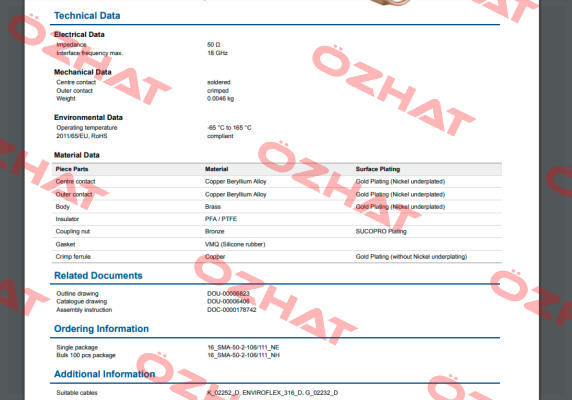Screen dimensions: 572x400
Task: Select the Outline drawing document number DOU-00006823
Action: 228,294
